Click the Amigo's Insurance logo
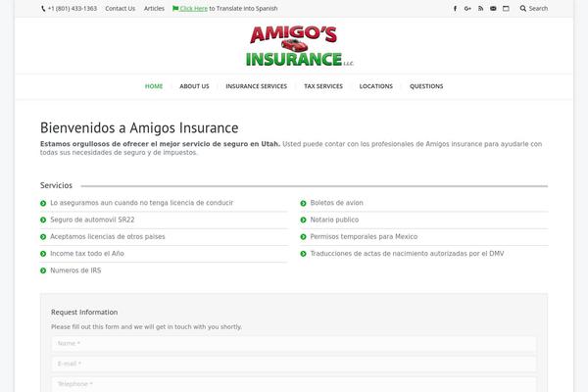This screenshot has width=588, height=392. pyautogui.click(x=299, y=46)
